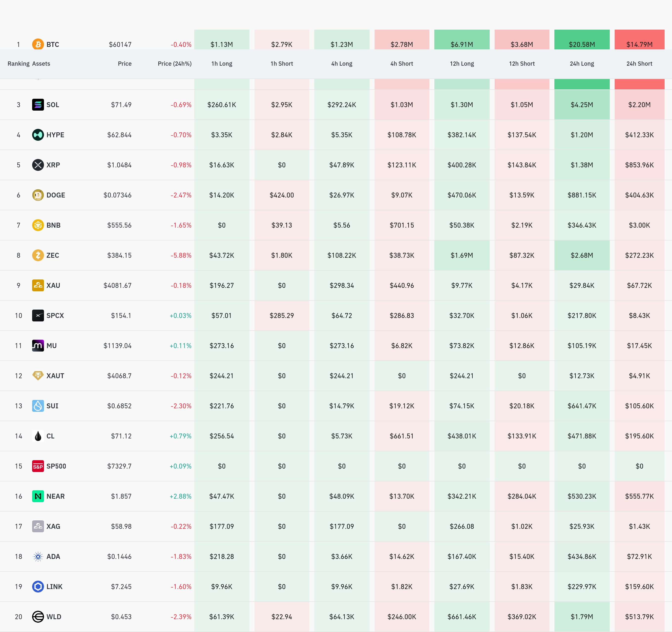Click the BNB coin icon
Viewport: 672px width, 632px height.
(38, 225)
